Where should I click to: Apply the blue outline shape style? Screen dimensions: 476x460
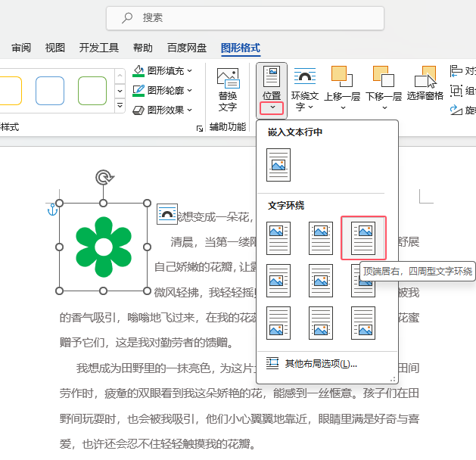click(50, 91)
